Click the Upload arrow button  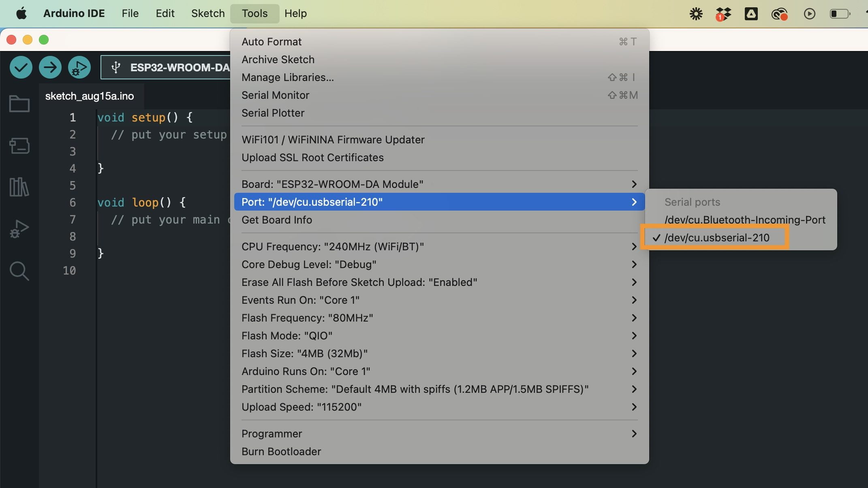(50, 67)
